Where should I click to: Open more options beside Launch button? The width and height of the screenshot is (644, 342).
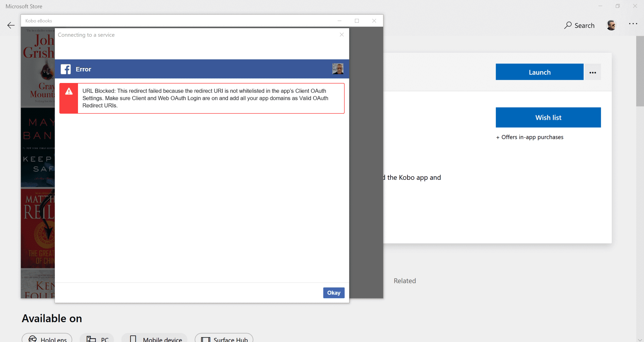(593, 72)
